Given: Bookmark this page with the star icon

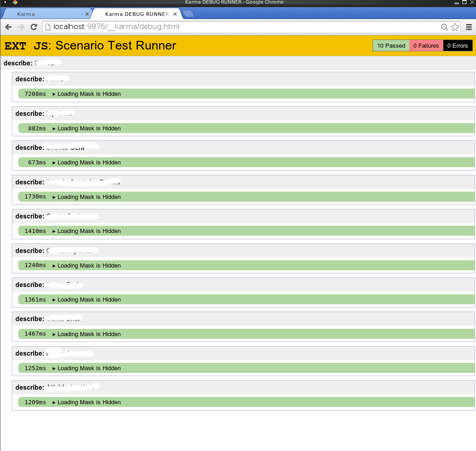Looking at the screenshot, I should (455, 27).
